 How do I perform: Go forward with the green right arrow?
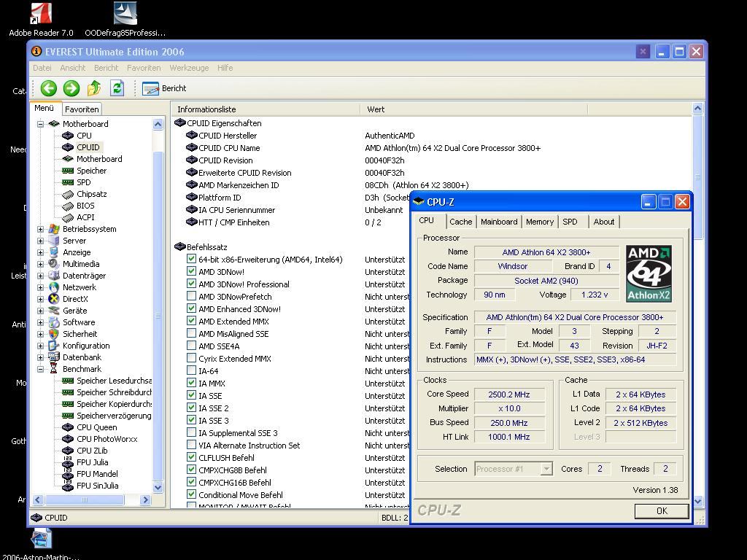(x=71, y=88)
